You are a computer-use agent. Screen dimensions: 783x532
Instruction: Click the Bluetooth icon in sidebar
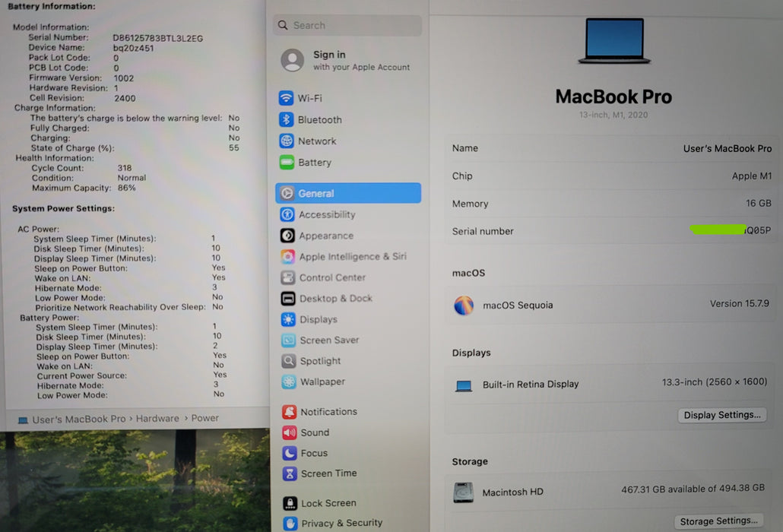[286, 119]
